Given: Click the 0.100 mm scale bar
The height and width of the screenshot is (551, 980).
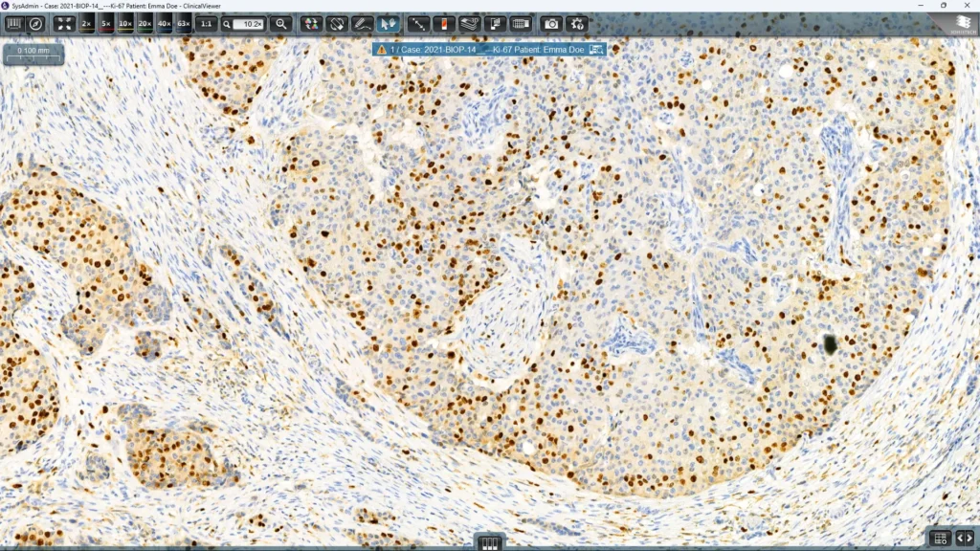Looking at the screenshot, I should [33, 54].
